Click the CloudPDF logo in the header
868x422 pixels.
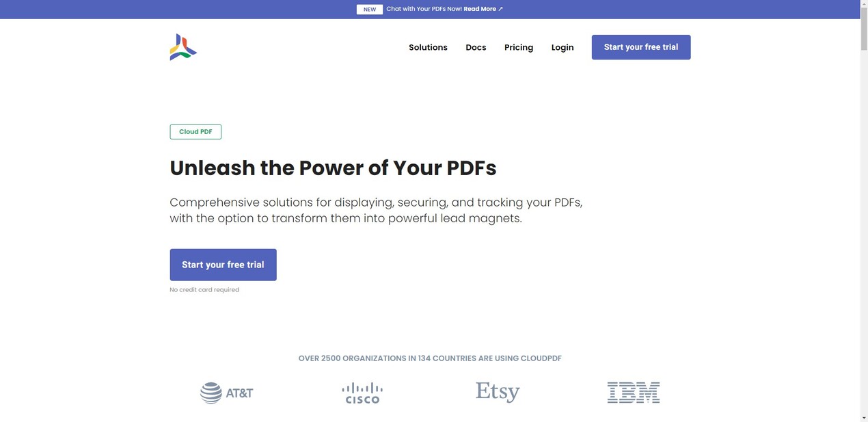click(183, 47)
